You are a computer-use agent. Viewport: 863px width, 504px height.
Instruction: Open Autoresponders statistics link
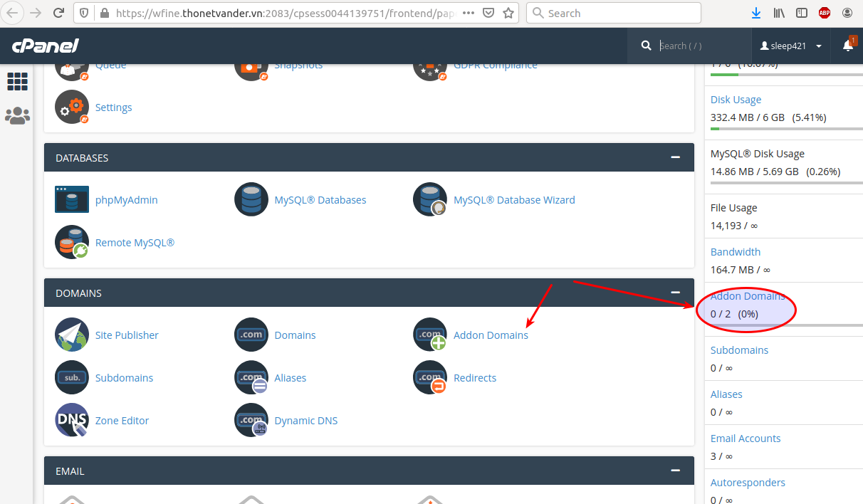point(748,483)
